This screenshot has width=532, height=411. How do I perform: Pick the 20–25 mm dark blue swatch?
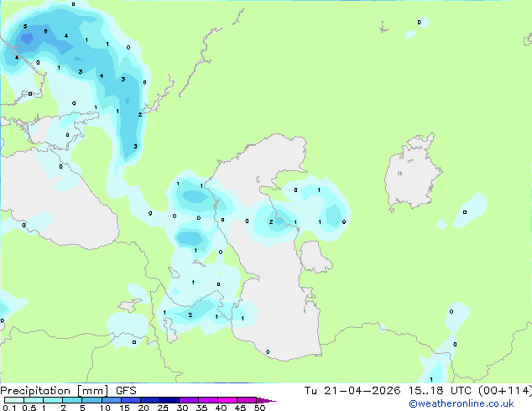coord(150,400)
